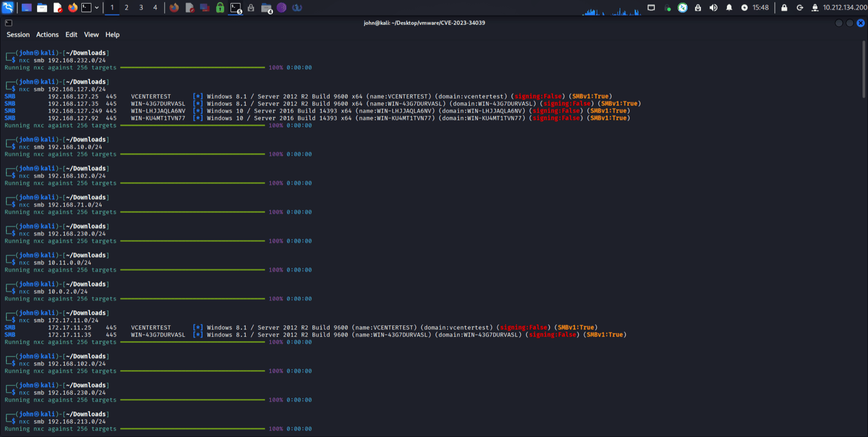
Task: Click the lock with green dot tray icon
Action: 667,8
